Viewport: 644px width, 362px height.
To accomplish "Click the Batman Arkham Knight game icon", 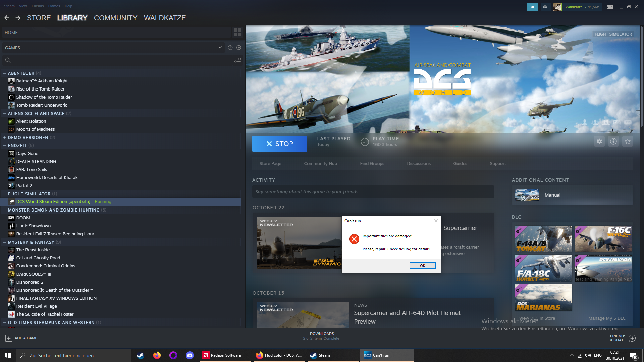I will tap(11, 81).
